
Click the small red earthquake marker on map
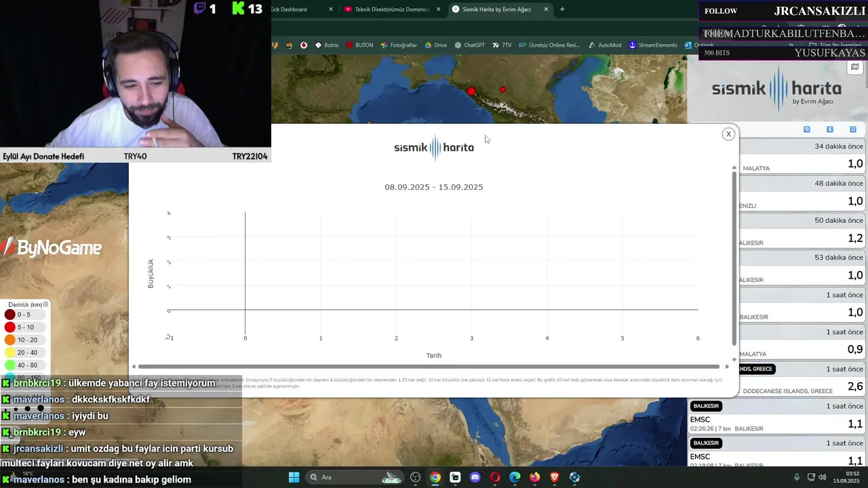coord(502,89)
